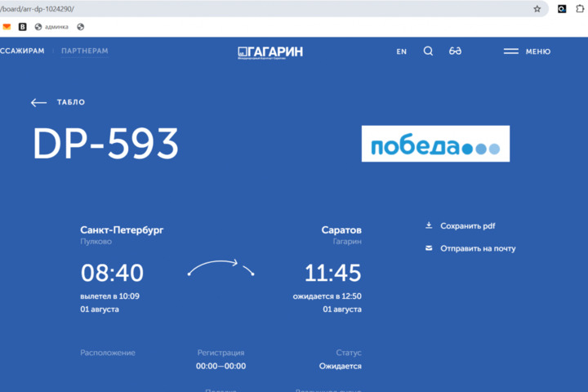
Task: Click the Статус label
Action: pyautogui.click(x=349, y=353)
